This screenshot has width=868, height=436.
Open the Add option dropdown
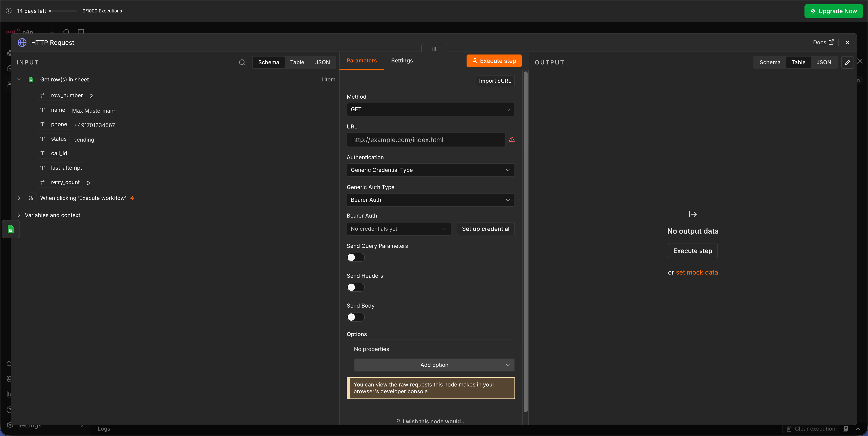point(434,365)
